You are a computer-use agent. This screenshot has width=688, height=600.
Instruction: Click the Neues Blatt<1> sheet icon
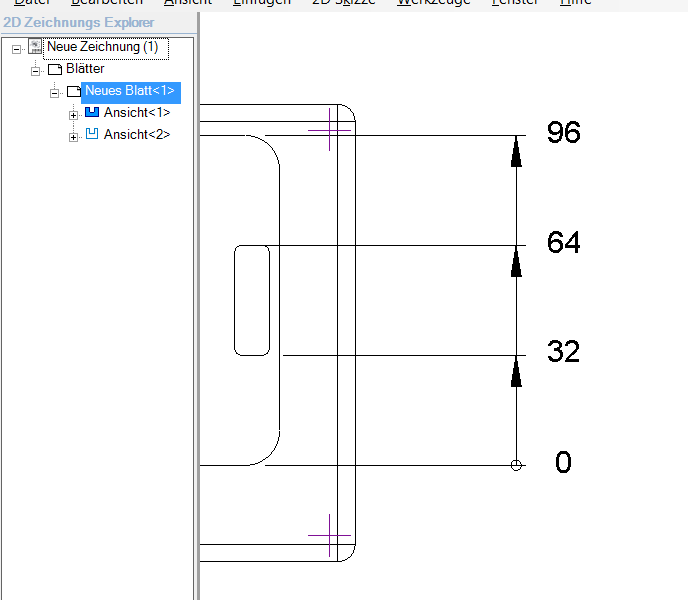point(74,91)
